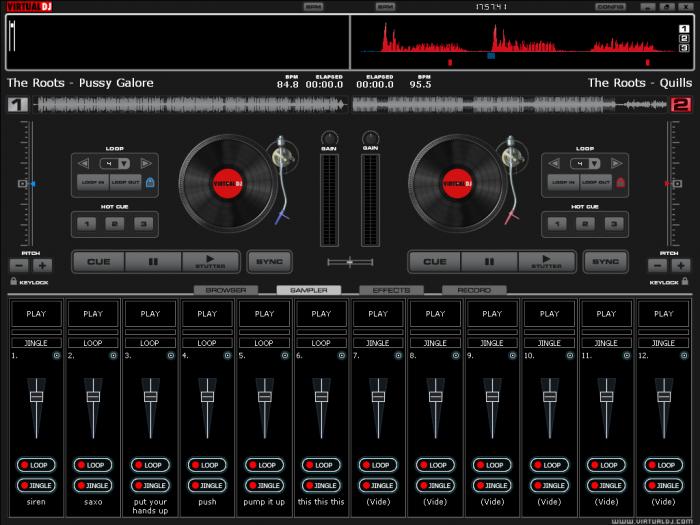Screen dimensions: 700x525
Task: Switch to the Browser tab
Action: coord(225,290)
